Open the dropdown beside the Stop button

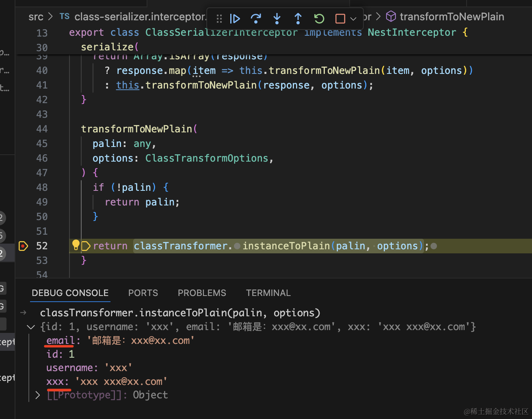pyautogui.click(x=353, y=19)
